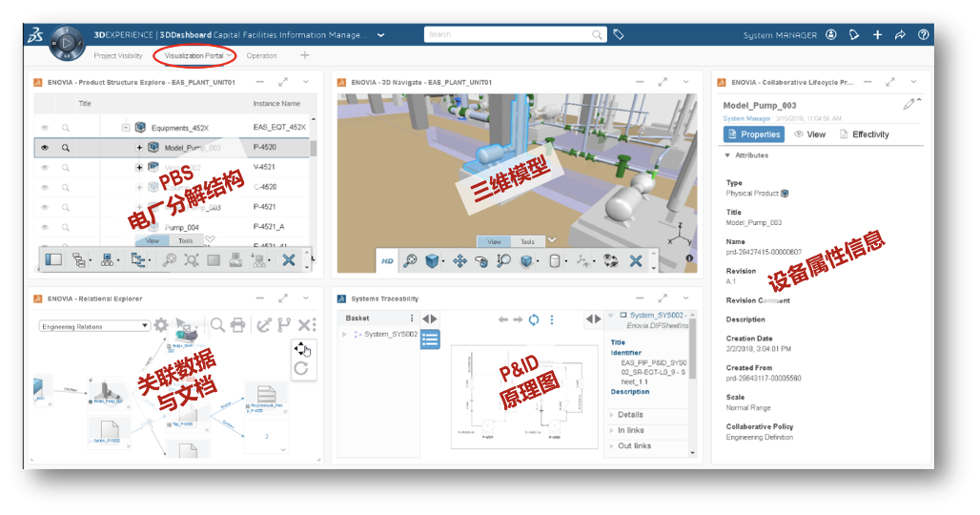Click the rotate arrow in Relational Explorer graph
This screenshot has width=980, height=515.
[301, 368]
